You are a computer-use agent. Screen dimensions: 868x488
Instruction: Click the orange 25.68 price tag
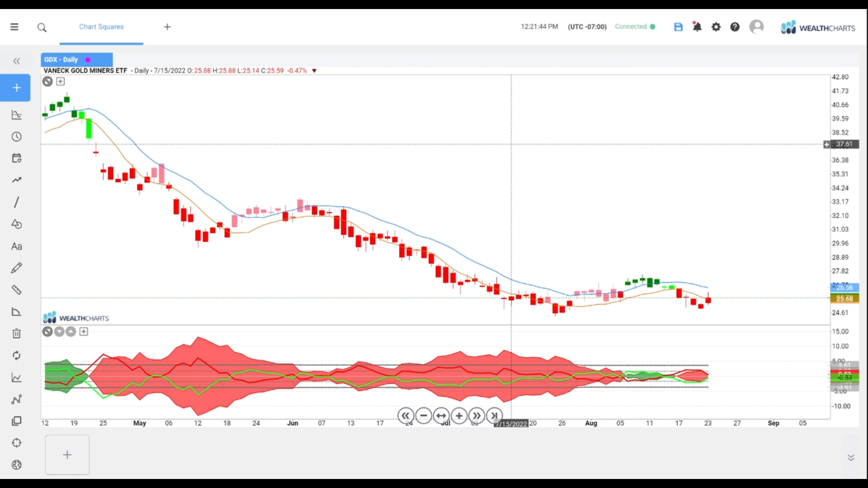pyautogui.click(x=844, y=299)
